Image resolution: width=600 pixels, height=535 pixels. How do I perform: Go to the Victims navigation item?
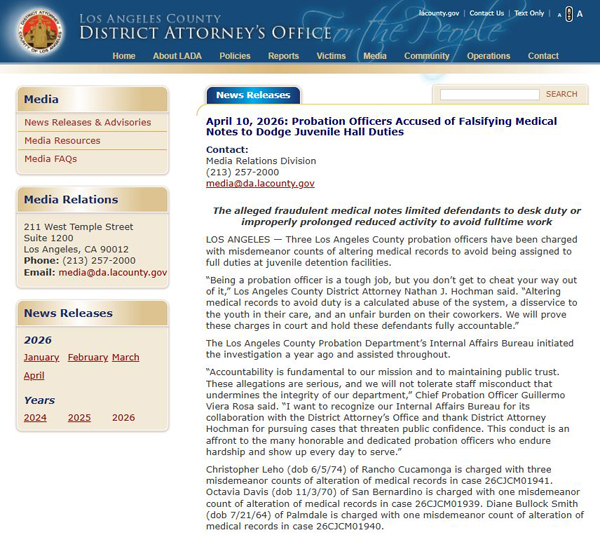click(331, 56)
